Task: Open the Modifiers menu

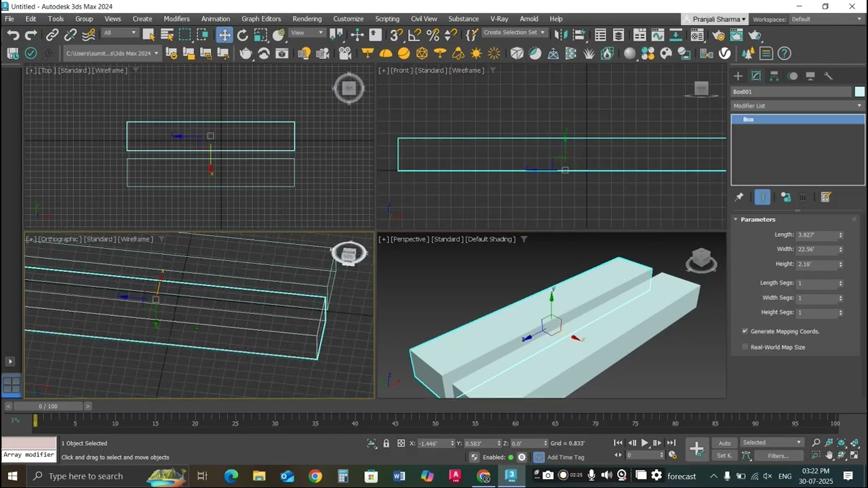Action: (176, 19)
